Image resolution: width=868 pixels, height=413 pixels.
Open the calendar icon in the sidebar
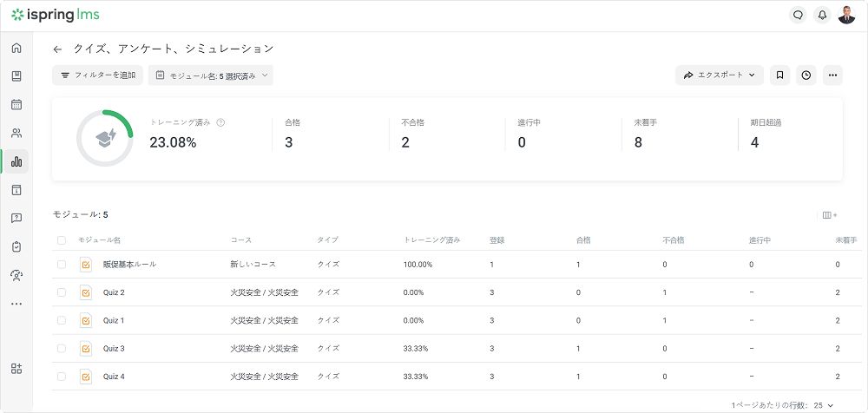[16, 105]
